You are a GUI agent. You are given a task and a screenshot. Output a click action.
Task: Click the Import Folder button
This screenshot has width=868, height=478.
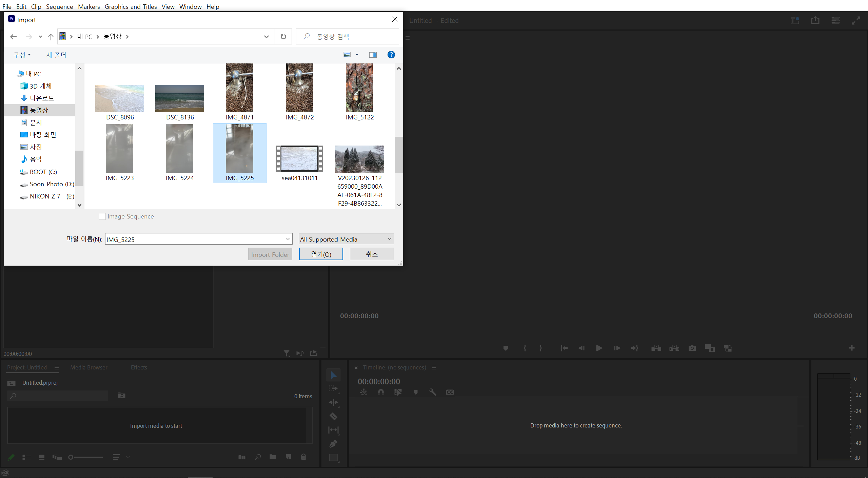270,254
